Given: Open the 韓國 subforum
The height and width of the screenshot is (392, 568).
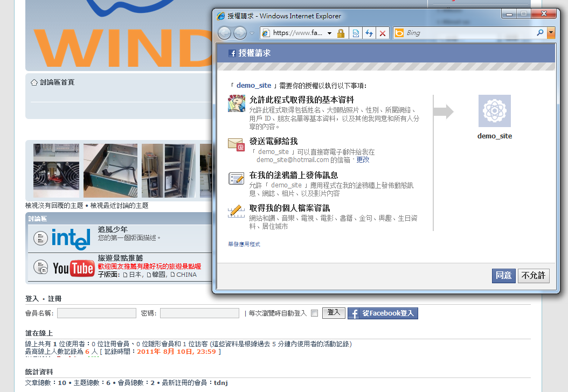Looking at the screenshot, I should pos(158,275).
